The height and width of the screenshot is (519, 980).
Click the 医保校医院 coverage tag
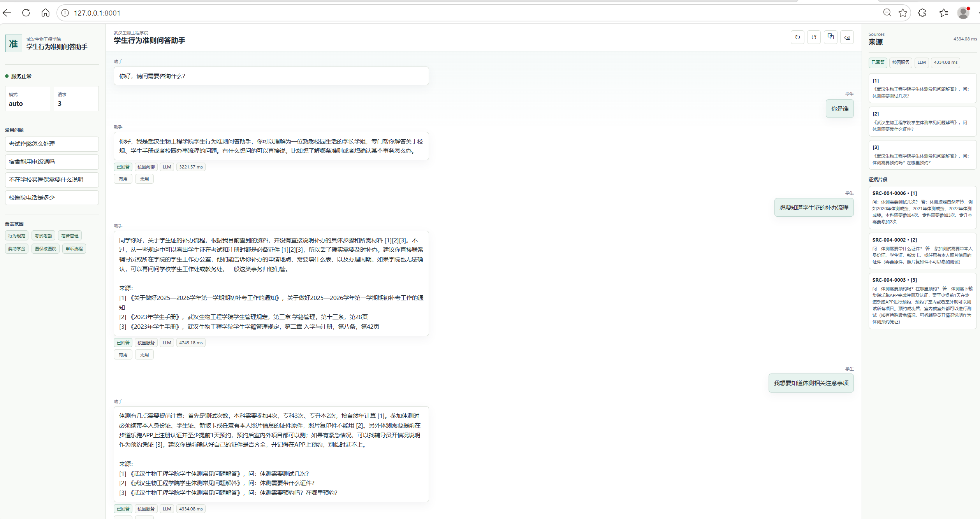click(46, 249)
